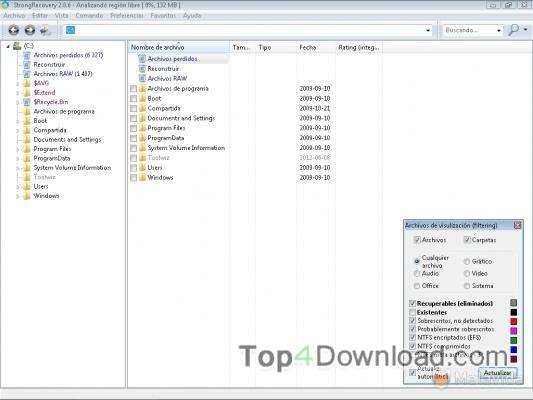
Task: Open the Vista menu
Action: click(62, 16)
